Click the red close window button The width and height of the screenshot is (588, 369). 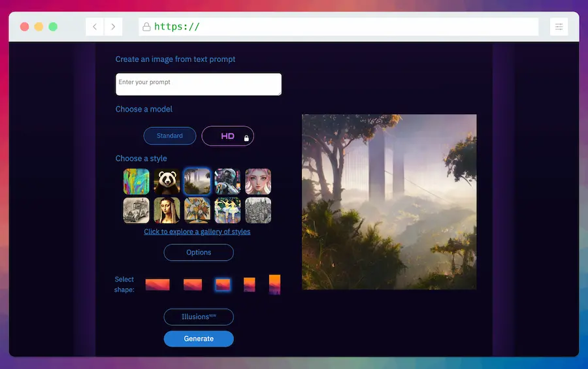pos(24,27)
